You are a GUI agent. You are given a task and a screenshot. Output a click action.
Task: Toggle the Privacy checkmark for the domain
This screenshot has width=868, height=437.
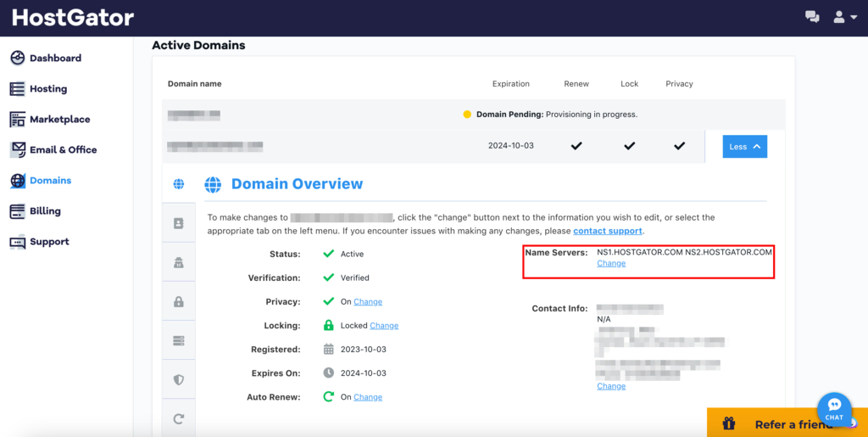679,146
